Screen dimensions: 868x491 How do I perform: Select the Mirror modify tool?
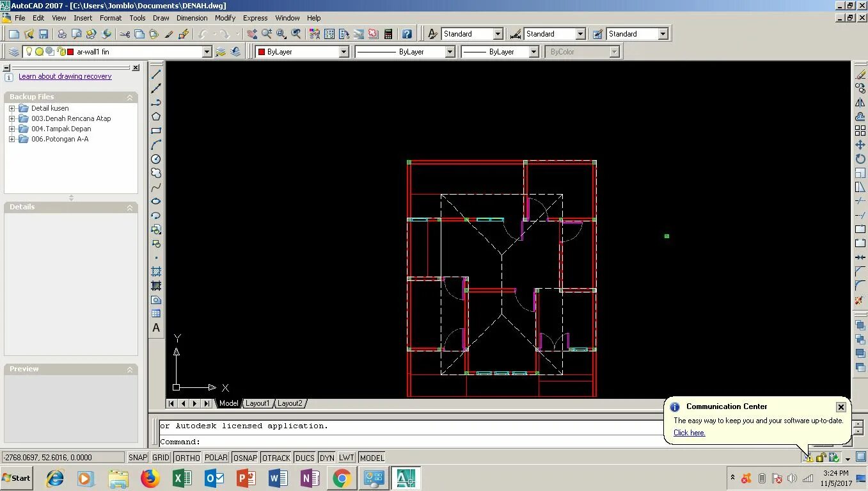[860, 102]
